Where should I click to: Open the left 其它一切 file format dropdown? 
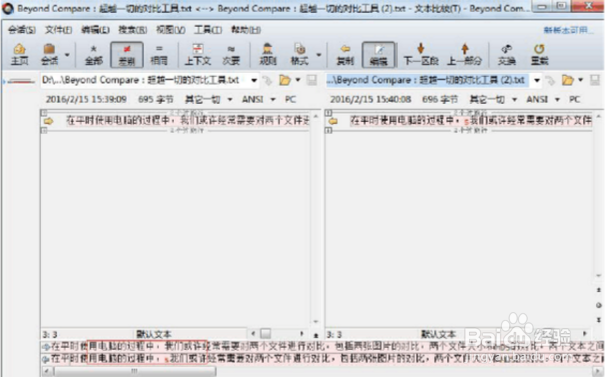point(208,100)
